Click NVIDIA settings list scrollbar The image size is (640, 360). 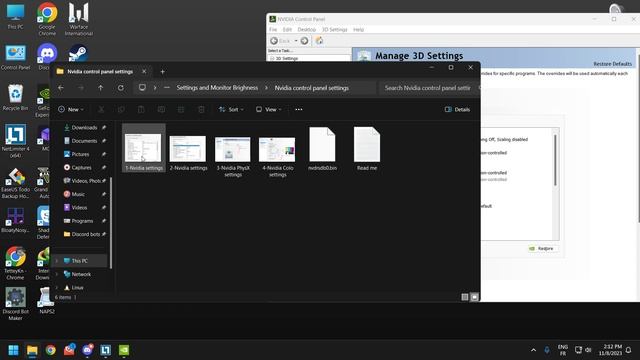[x=555, y=160]
